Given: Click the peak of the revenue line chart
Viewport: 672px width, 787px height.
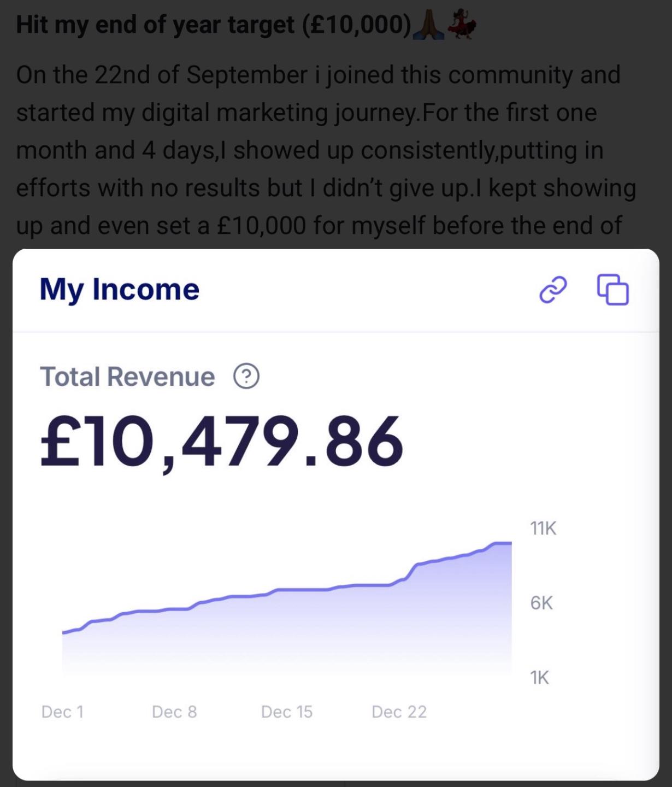Looking at the screenshot, I should point(503,543).
